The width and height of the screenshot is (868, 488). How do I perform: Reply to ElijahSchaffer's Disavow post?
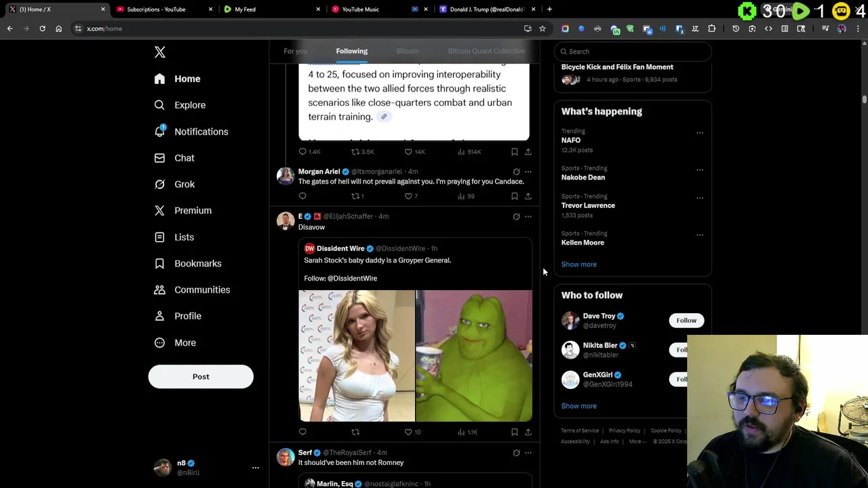point(302,432)
